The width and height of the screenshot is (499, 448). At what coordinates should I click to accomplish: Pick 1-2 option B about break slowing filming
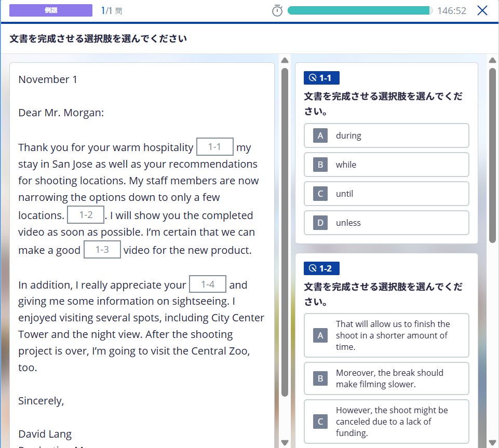click(x=386, y=378)
